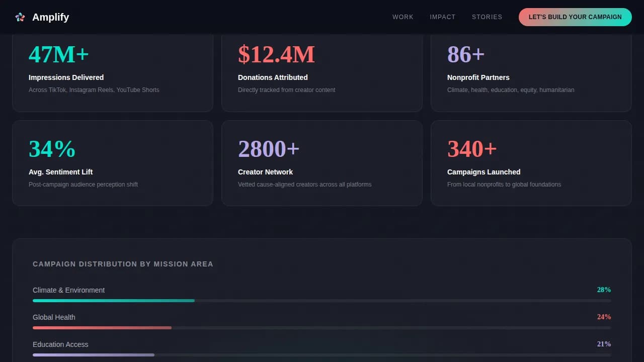
Task: Click the 86+ Nonprofit Partners stat
Action: coord(531,70)
